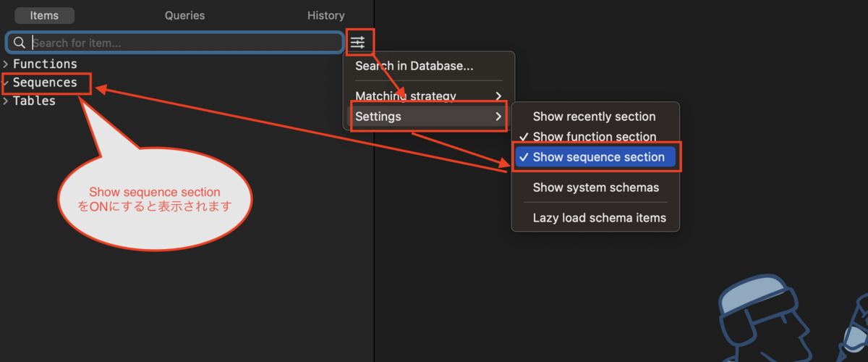Open the Matching strategy submenu
Image resolution: width=868 pixels, height=362 pixels.
click(x=428, y=96)
